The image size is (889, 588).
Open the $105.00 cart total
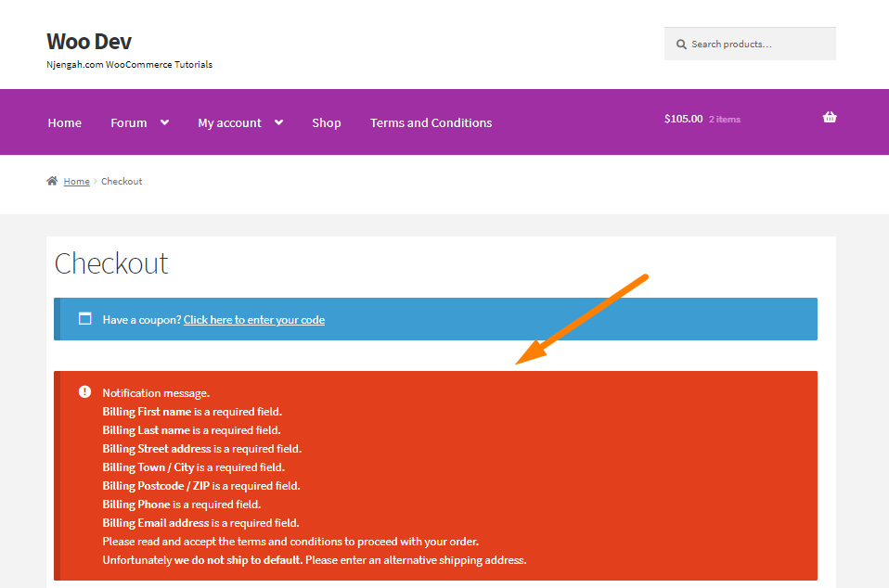click(x=683, y=119)
